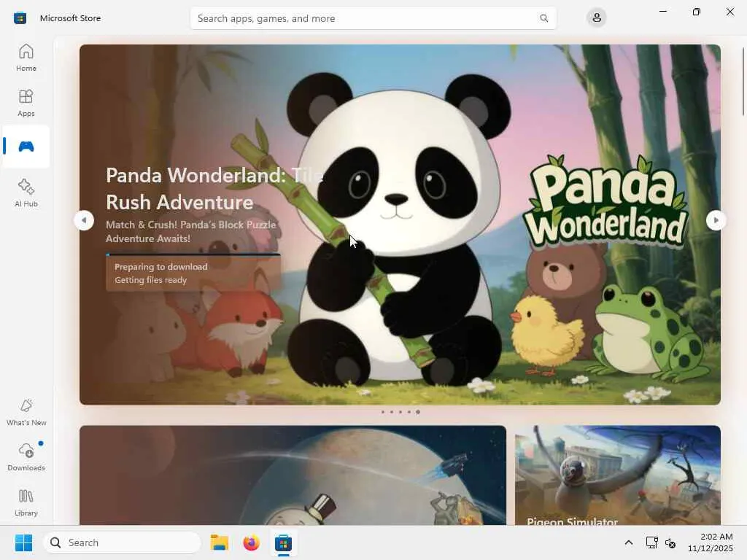747x560 pixels.
Task: Launch Firefox from the taskbar
Action: coord(251,542)
